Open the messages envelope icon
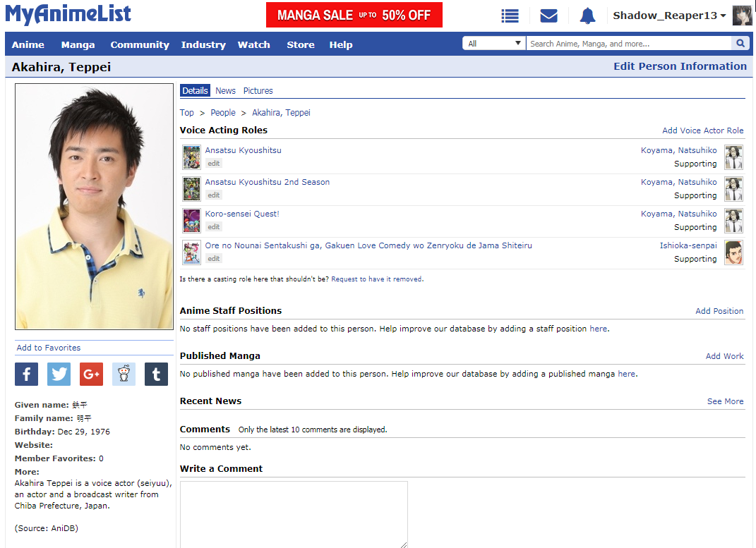Image resolution: width=756 pixels, height=548 pixels. pyautogui.click(x=548, y=16)
